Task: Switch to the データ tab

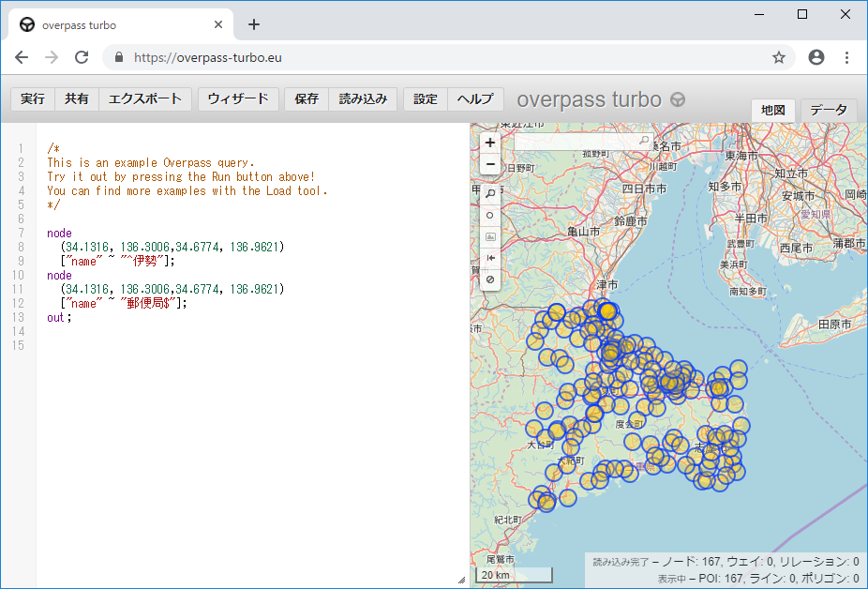Action: (x=829, y=110)
